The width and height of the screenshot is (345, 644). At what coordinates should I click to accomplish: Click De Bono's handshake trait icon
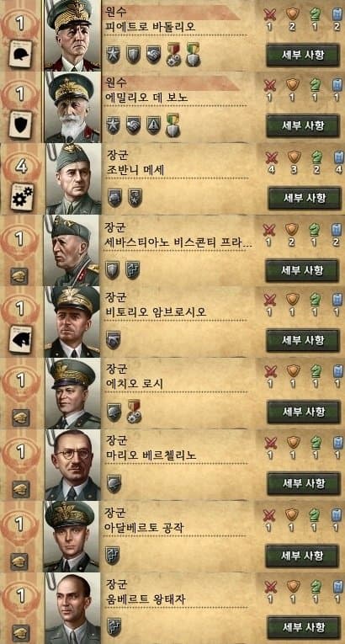(133, 125)
